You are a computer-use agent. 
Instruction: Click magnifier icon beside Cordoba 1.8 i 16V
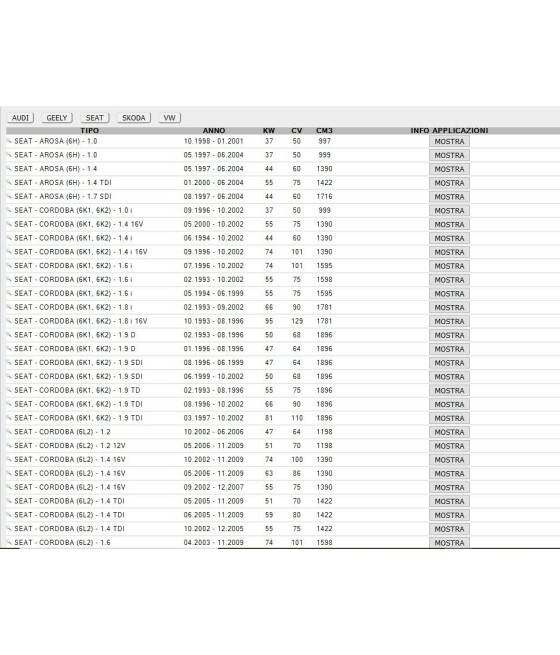click(x=9, y=320)
